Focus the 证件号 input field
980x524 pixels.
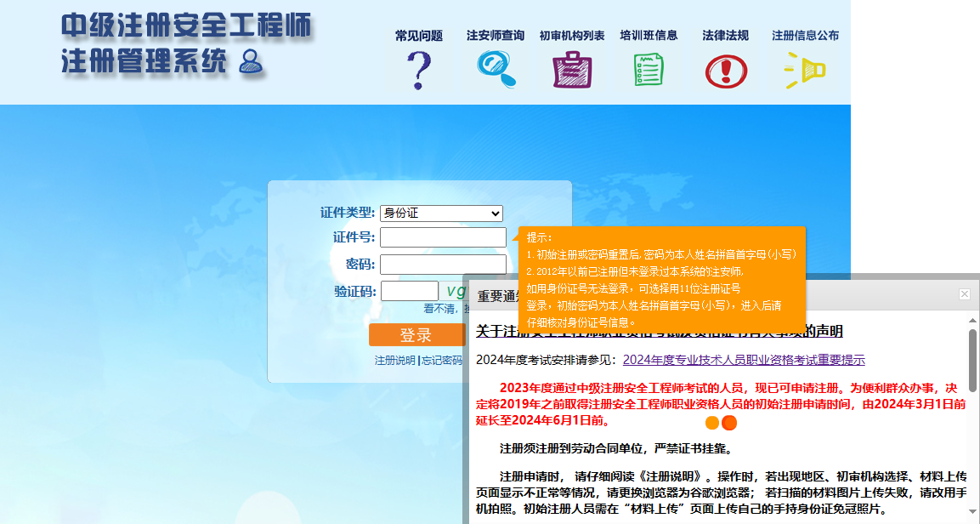(x=443, y=237)
